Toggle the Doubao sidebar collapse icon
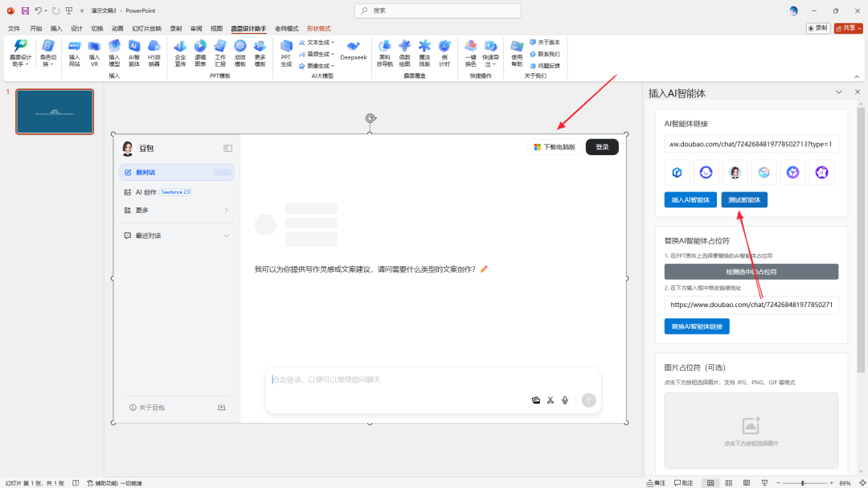Screen dimensions: 868x488 [227, 148]
